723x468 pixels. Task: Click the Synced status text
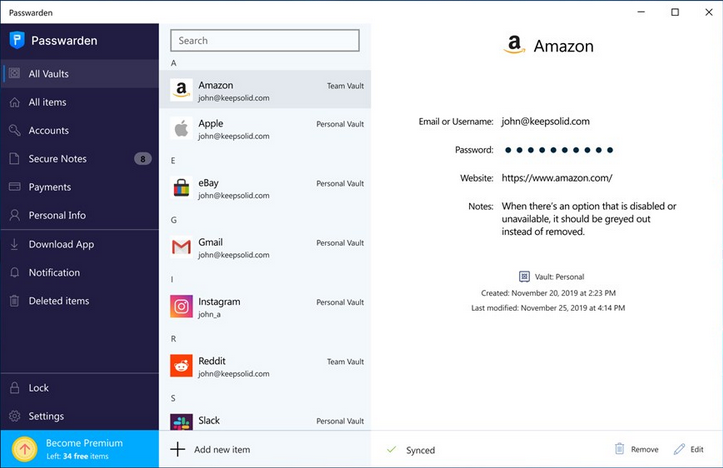click(421, 450)
